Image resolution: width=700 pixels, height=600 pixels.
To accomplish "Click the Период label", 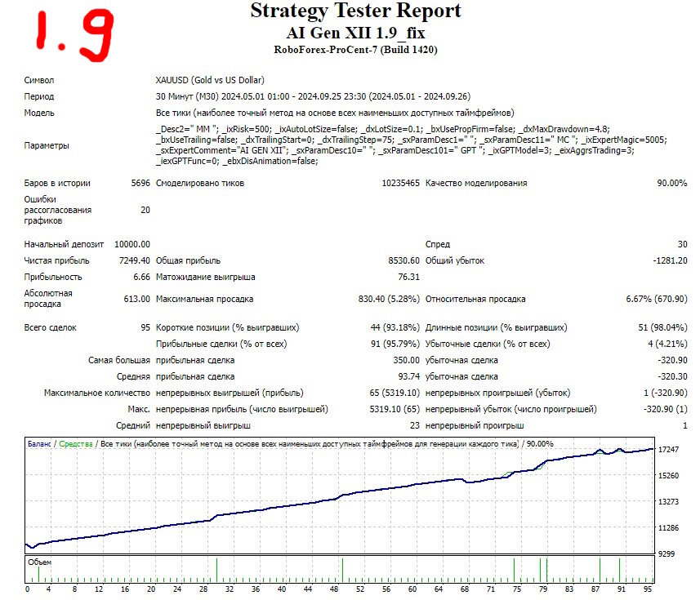I will coord(39,97).
